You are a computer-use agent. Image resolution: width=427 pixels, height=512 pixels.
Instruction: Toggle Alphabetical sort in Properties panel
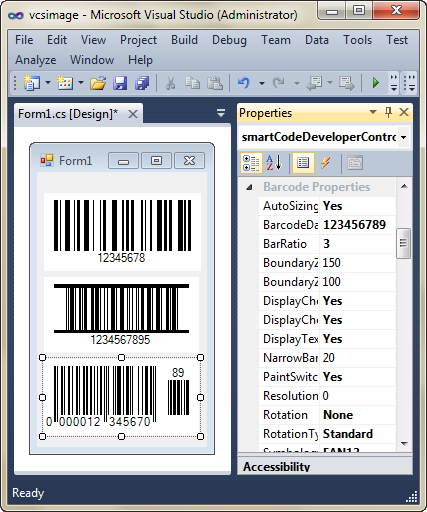(x=274, y=163)
